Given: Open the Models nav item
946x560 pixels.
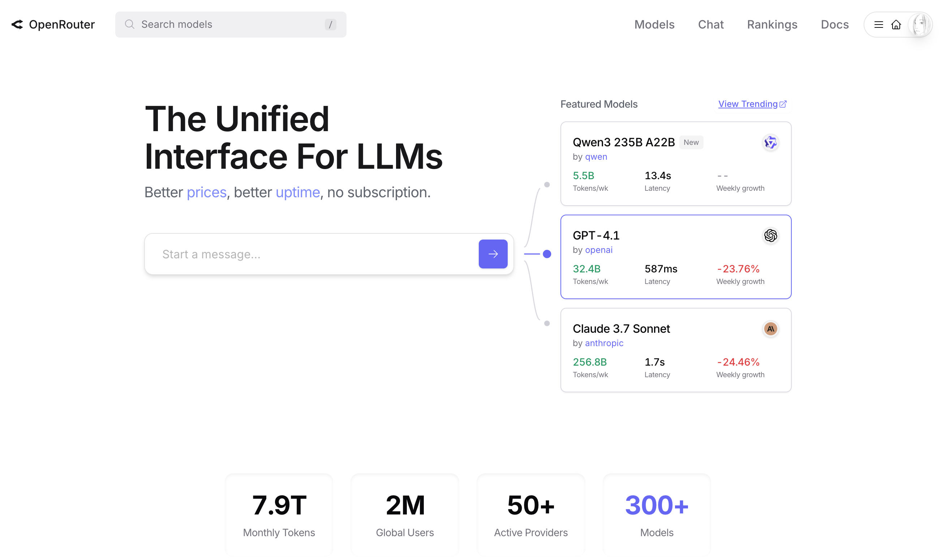Looking at the screenshot, I should click(654, 25).
